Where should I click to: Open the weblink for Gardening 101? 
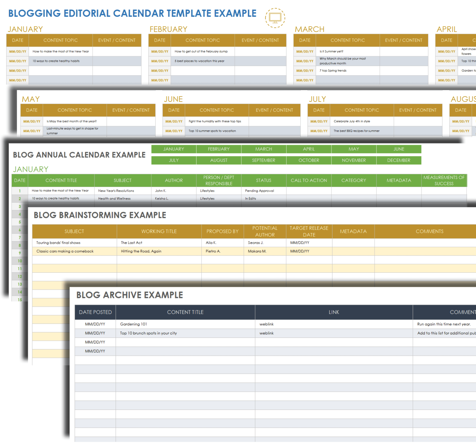click(267, 324)
